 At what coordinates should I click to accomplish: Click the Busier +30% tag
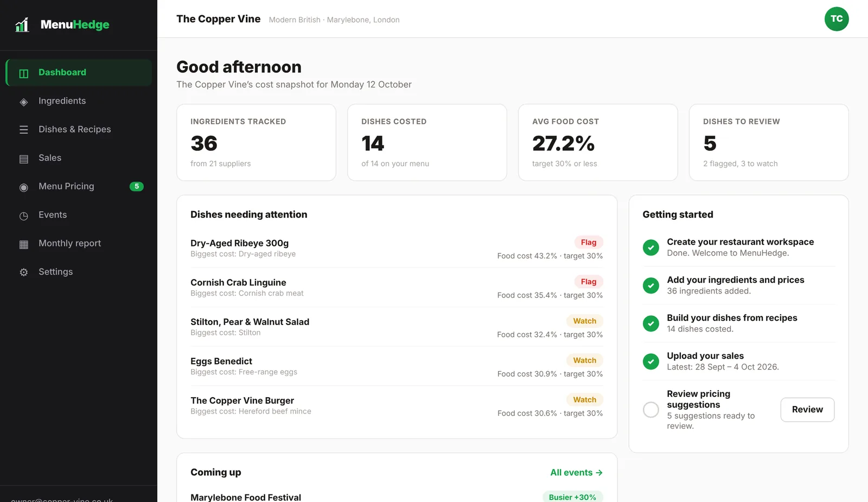click(x=572, y=497)
